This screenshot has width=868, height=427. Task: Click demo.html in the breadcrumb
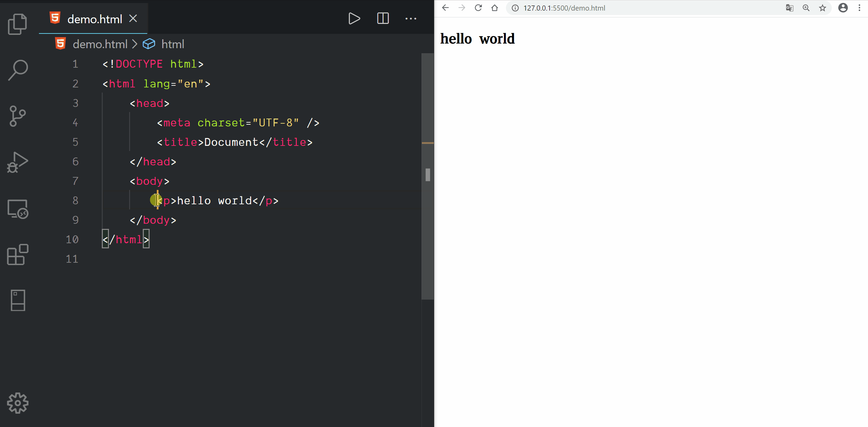[100, 44]
